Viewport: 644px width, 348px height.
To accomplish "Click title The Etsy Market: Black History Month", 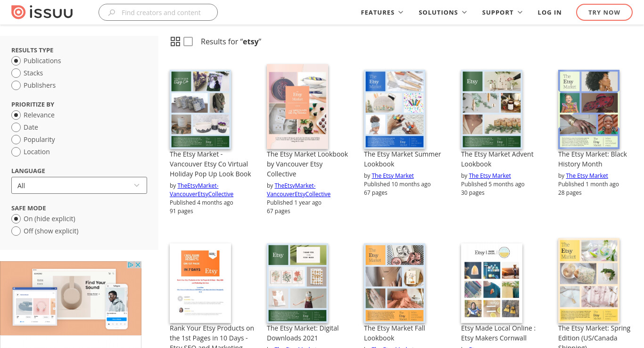I will click(x=593, y=159).
